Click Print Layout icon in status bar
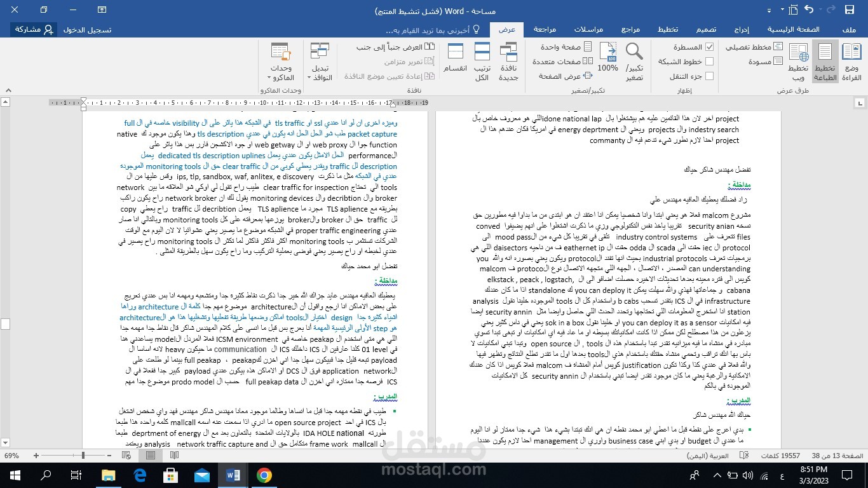868x488 pixels. pyautogui.click(x=150, y=456)
